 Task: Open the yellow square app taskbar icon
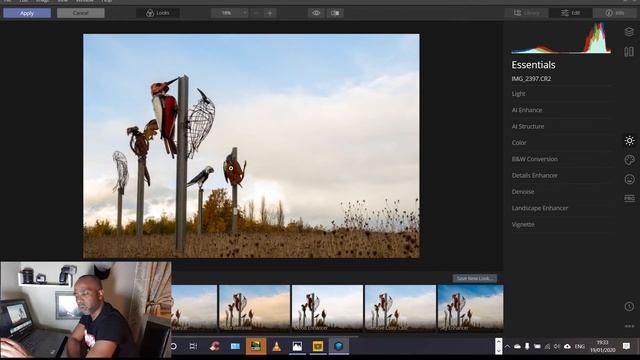coord(318,347)
